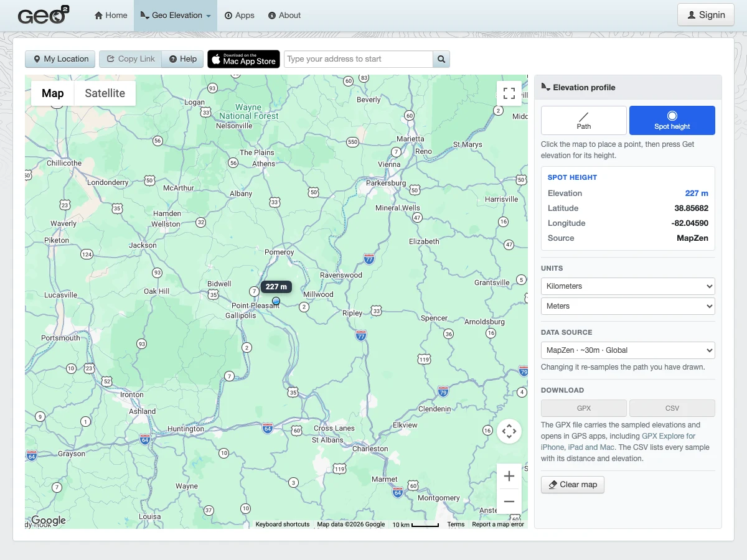This screenshot has width=747, height=560.
Task: Go to the Home page
Action: [111, 15]
